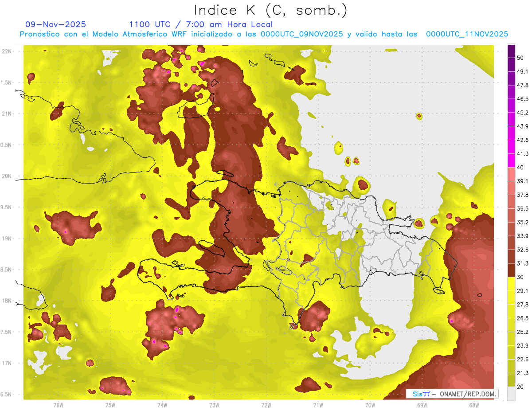Click the longitude label '74W'
The width and height of the screenshot is (532, 411).
(162, 405)
